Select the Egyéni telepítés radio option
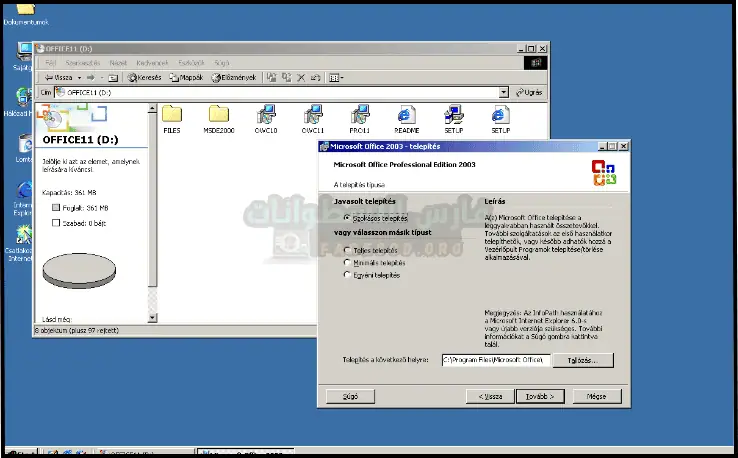Image resolution: width=738 pixels, height=458 pixels. tap(347, 274)
